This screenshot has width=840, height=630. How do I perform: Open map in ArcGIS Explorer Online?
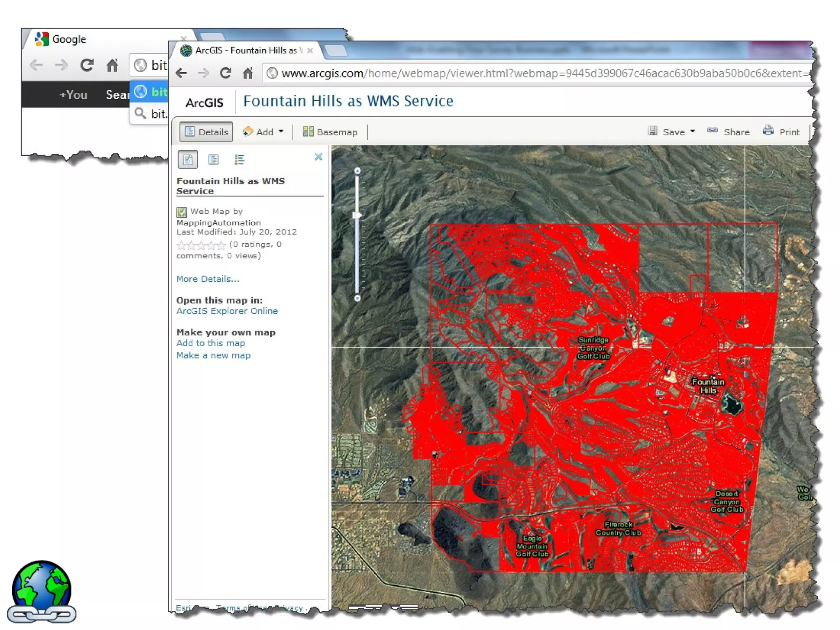point(227,311)
